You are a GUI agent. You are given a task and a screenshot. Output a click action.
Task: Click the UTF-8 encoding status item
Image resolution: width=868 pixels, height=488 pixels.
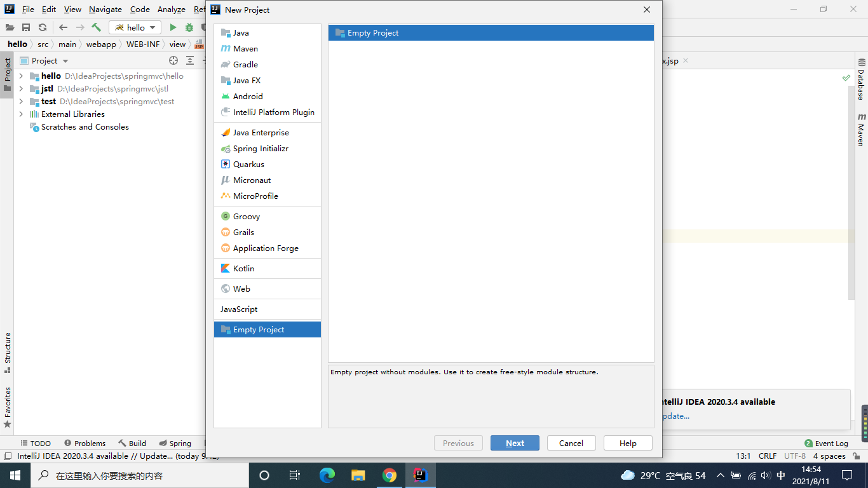(794, 456)
